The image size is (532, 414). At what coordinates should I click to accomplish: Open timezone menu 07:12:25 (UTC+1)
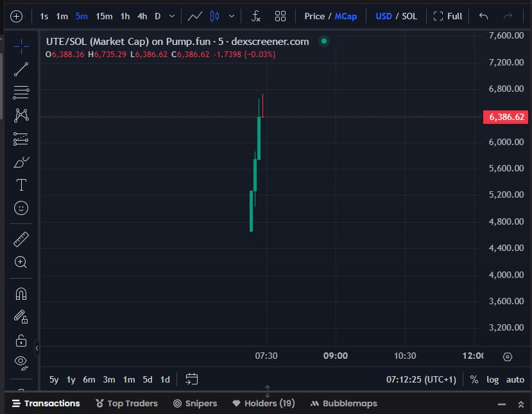(421, 379)
